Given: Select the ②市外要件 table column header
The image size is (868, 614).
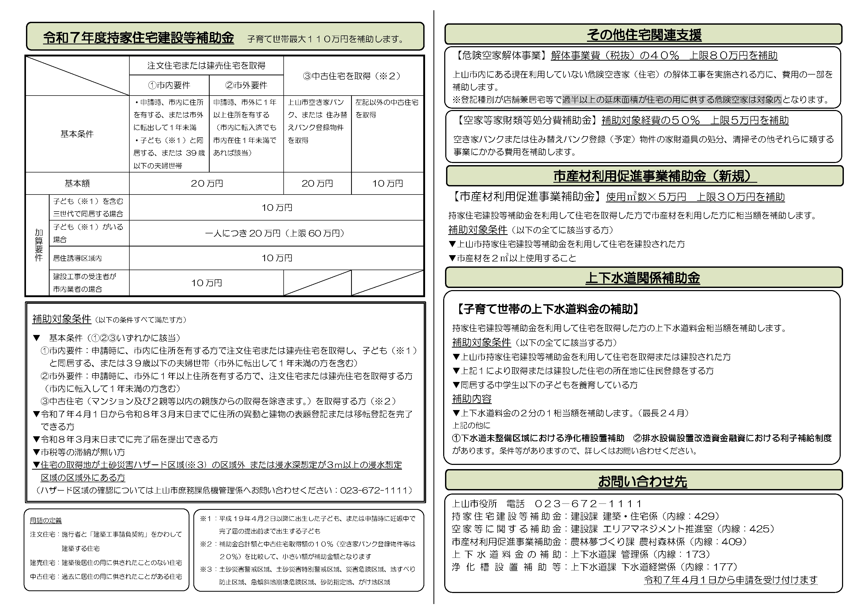Looking at the screenshot, I should [246, 85].
